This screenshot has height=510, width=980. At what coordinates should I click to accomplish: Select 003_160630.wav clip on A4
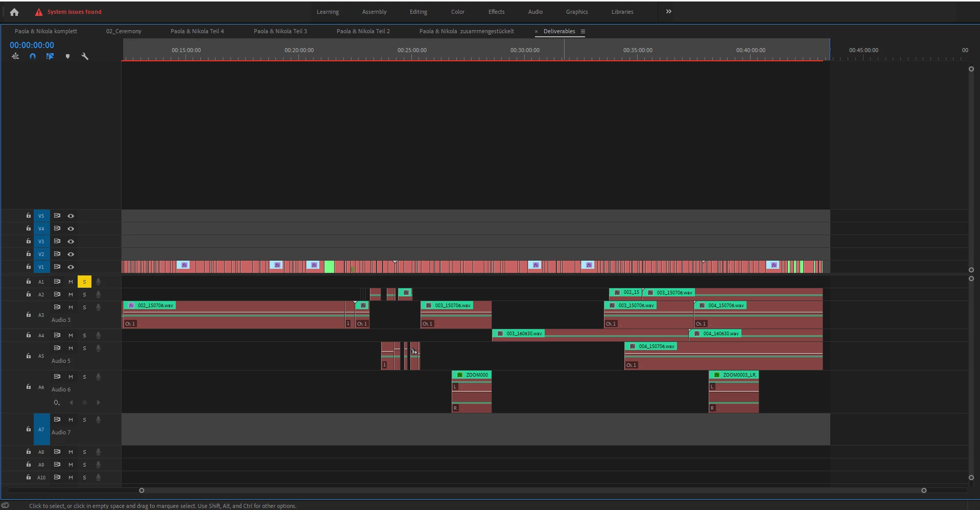tap(590, 335)
